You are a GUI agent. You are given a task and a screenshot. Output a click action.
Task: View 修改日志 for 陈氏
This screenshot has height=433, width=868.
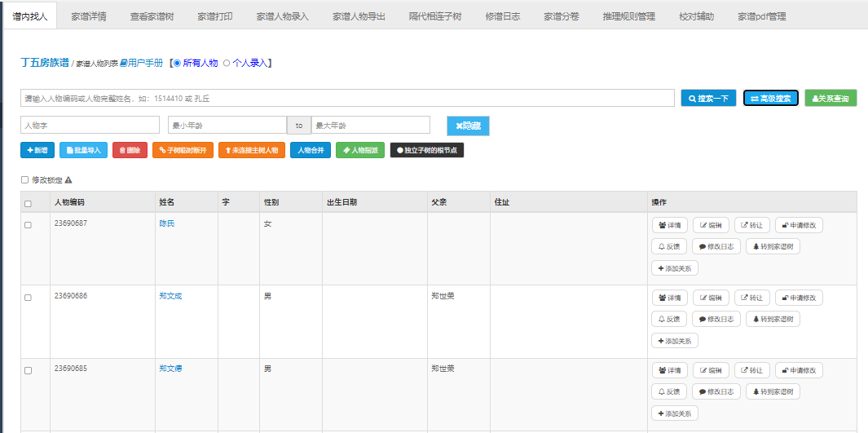click(x=716, y=246)
